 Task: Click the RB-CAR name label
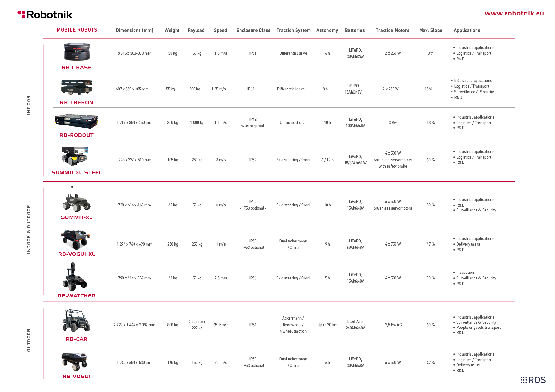77,339
